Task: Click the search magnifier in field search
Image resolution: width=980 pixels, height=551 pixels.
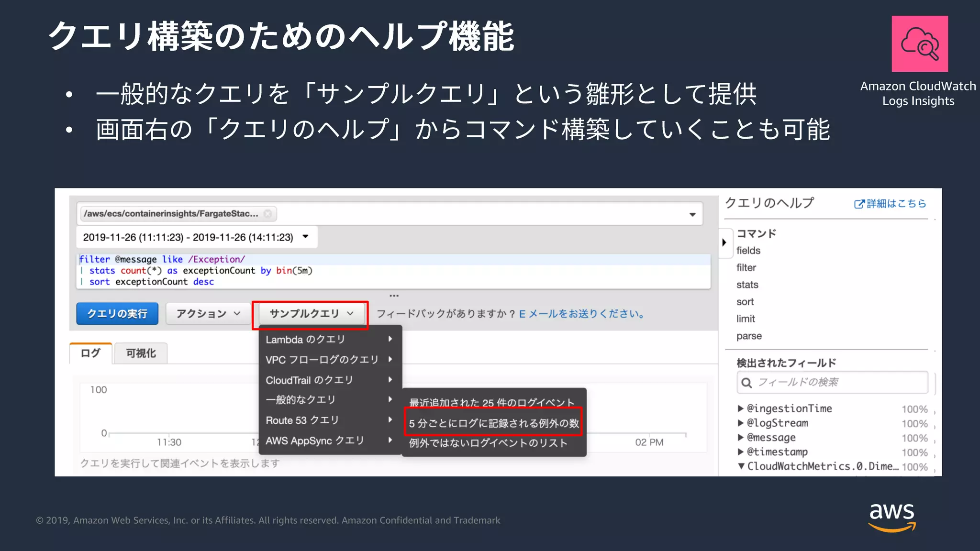Action: pos(746,383)
